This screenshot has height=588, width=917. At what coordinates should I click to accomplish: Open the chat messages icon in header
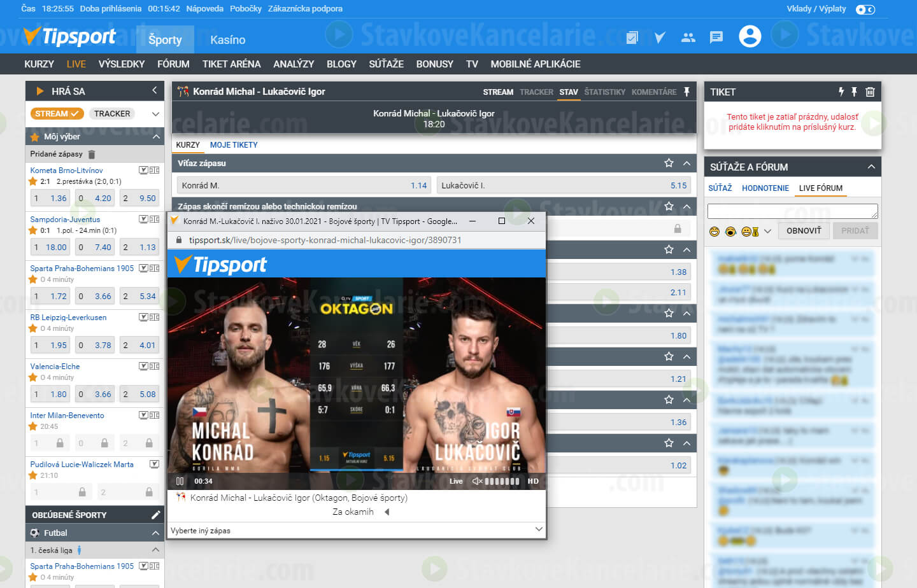coord(716,38)
